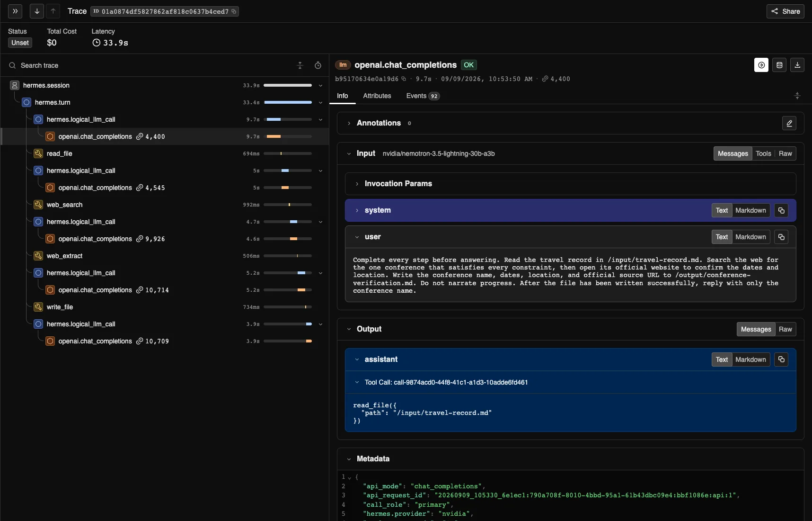Switch system message to Markdown view
Viewport: 812px width, 521px height.
pos(750,210)
